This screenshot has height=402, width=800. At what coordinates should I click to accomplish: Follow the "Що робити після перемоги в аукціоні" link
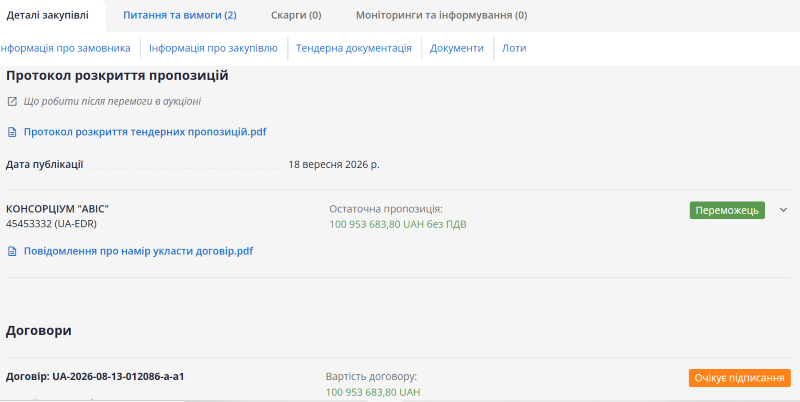(112, 102)
